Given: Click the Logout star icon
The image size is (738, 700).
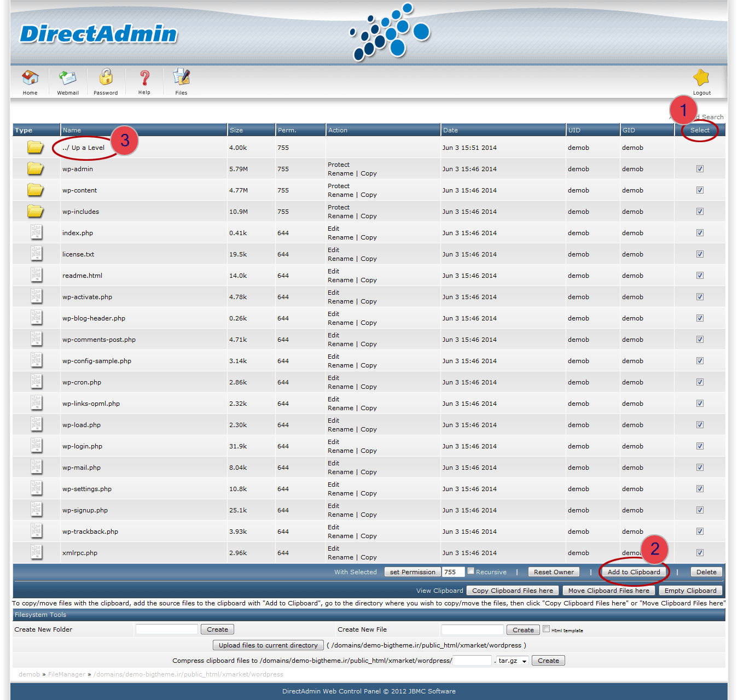Looking at the screenshot, I should click(701, 78).
